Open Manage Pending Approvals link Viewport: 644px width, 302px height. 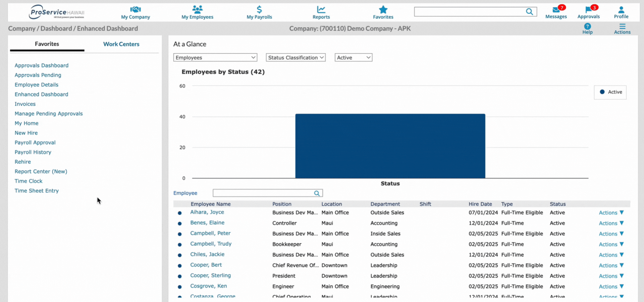[49, 114]
